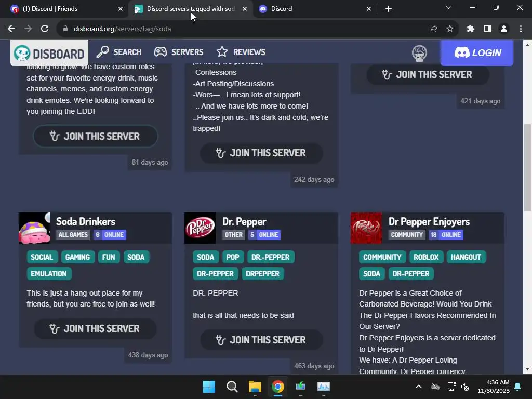Viewport: 532px width, 399px height.
Task: Click the scrollbar down arrow
Action: click(x=527, y=369)
